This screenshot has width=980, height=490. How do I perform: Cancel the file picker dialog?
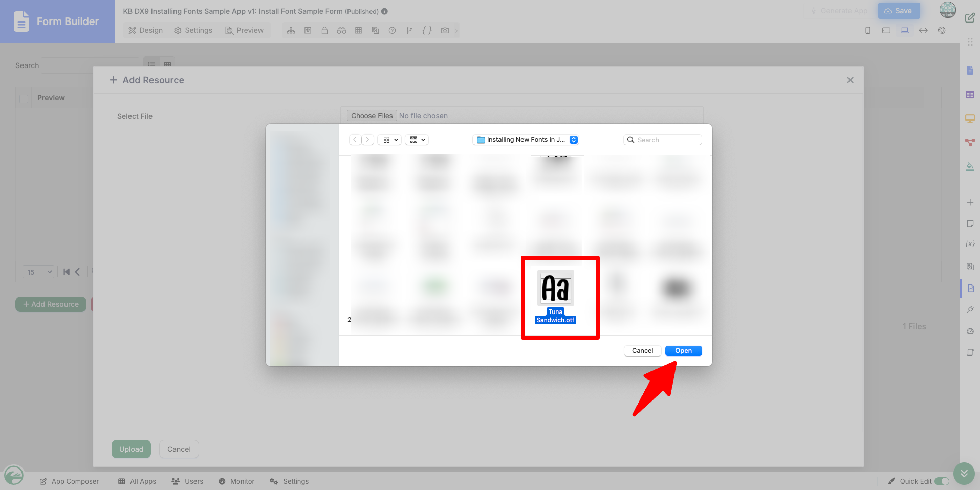[x=642, y=351]
